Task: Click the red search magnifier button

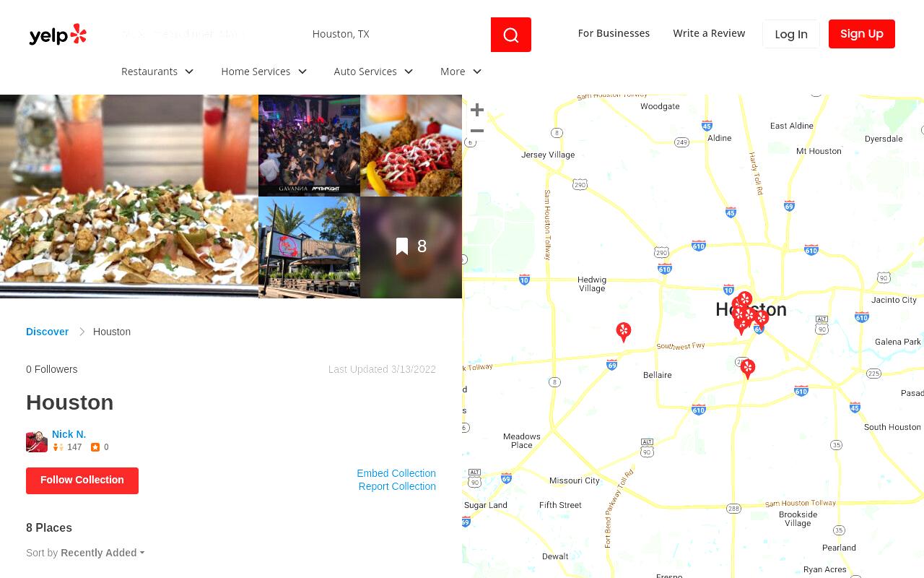Action: [x=511, y=35]
